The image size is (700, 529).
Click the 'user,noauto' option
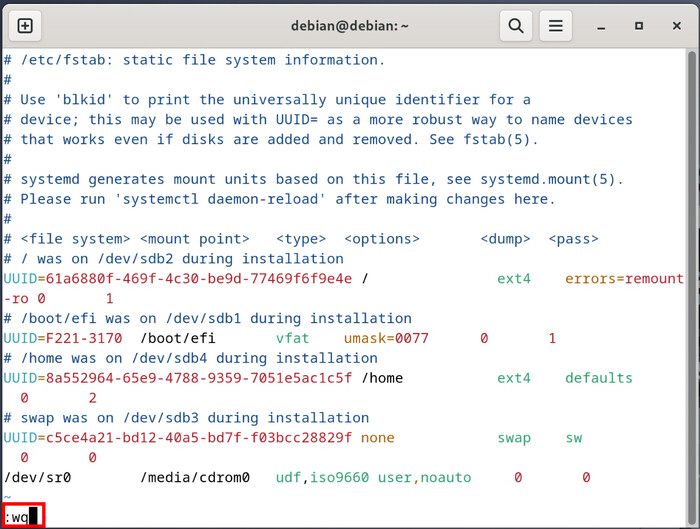pyautogui.click(x=425, y=477)
